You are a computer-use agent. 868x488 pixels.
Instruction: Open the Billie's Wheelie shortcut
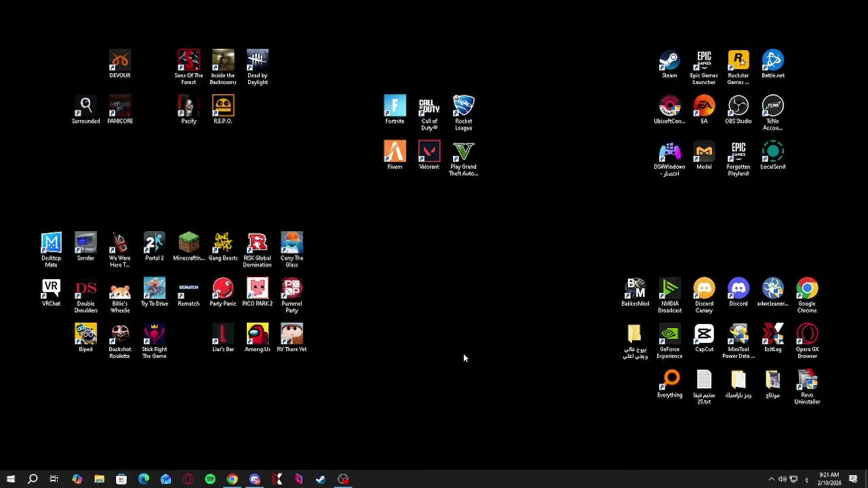tap(120, 296)
